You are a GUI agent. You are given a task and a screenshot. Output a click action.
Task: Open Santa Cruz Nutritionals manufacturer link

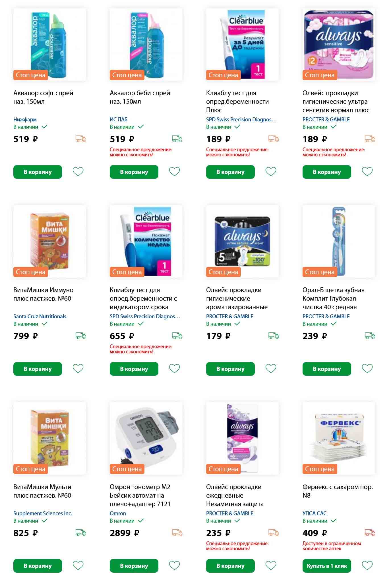coord(40,316)
